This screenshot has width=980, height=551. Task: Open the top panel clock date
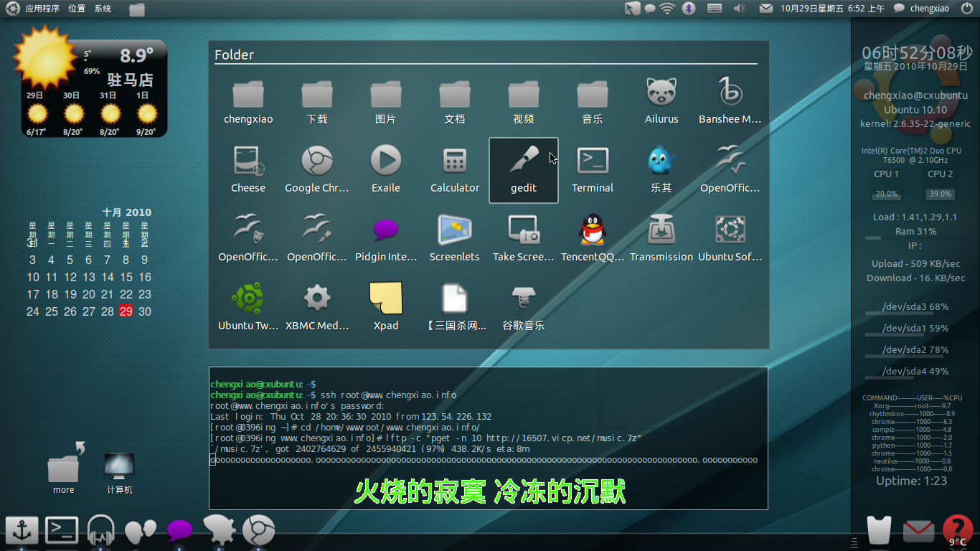(x=832, y=9)
